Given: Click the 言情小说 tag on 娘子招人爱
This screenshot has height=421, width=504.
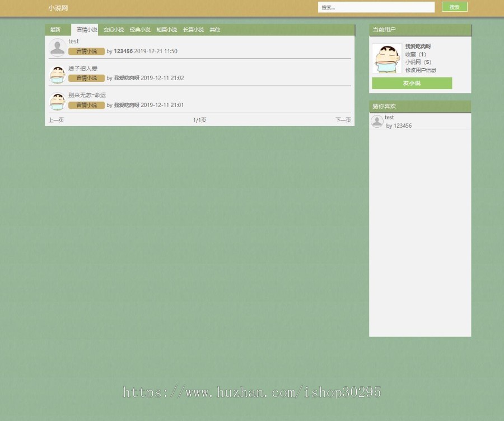Looking at the screenshot, I should coord(86,78).
